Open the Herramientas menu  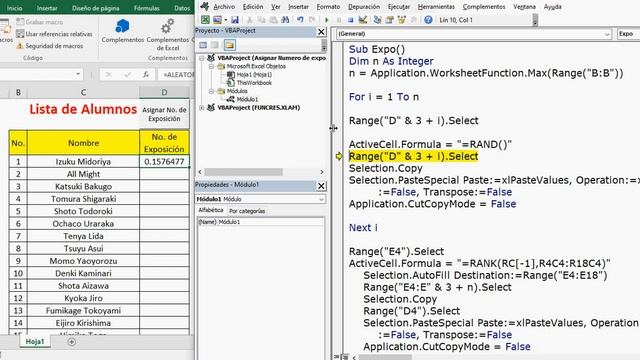tap(436, 7)
